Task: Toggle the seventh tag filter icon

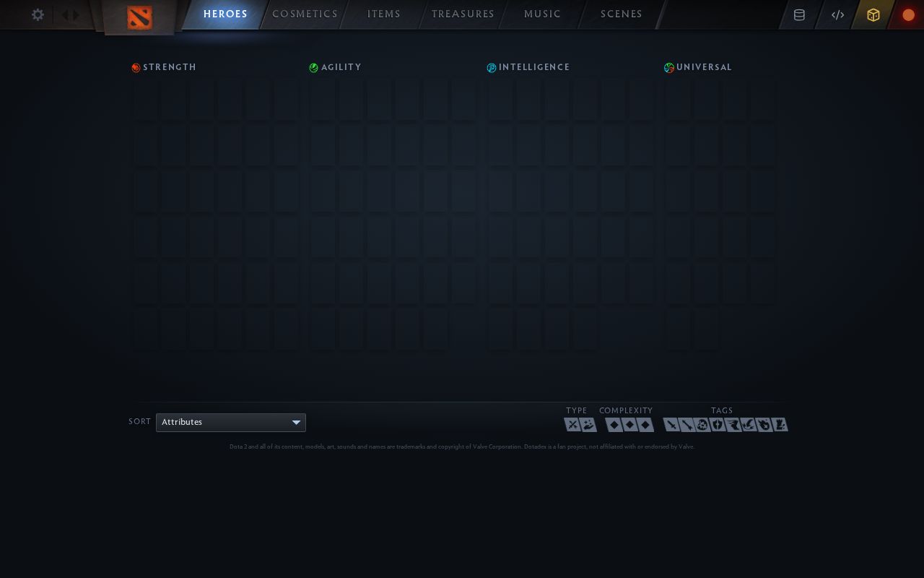Action: [x=764, y=425]
